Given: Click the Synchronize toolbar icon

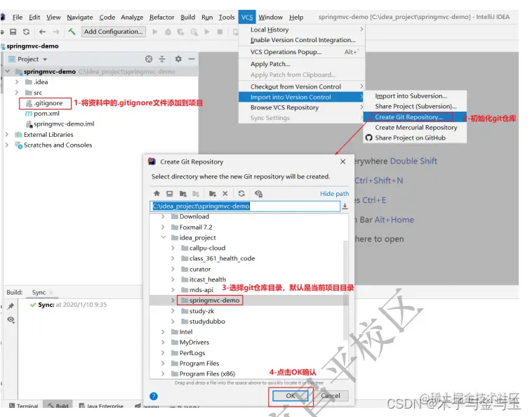Looking at the screenshot, I should 26,32.
